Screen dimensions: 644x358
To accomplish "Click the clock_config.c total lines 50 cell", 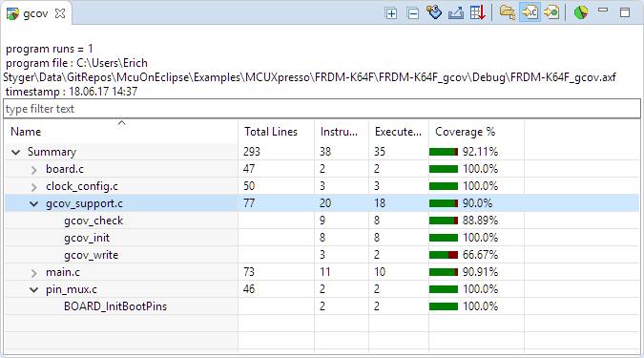I will (x=249, y=186).
